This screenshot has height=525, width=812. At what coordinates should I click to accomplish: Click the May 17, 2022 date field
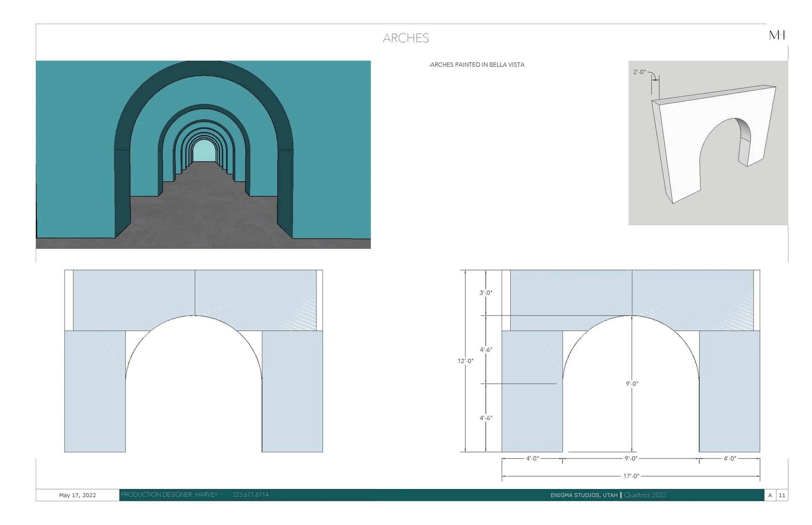[77, 495]
